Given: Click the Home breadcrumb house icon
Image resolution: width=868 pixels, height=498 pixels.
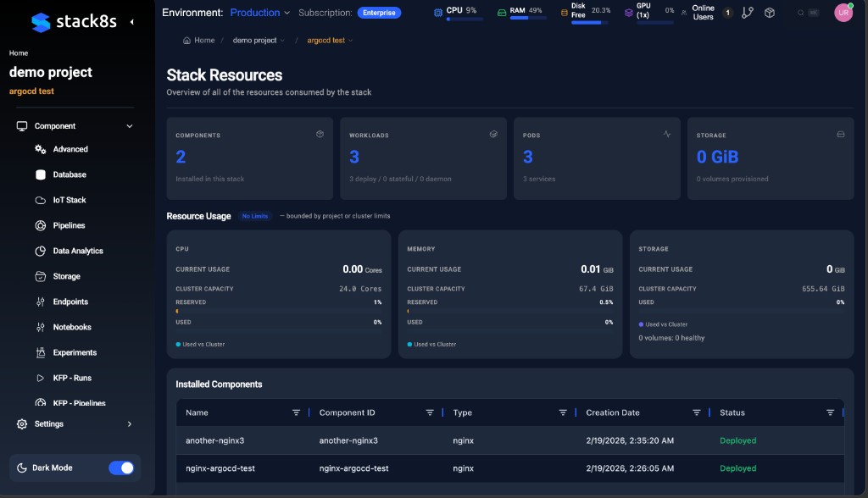Looking at the screenshot, I should click(186, 41).
